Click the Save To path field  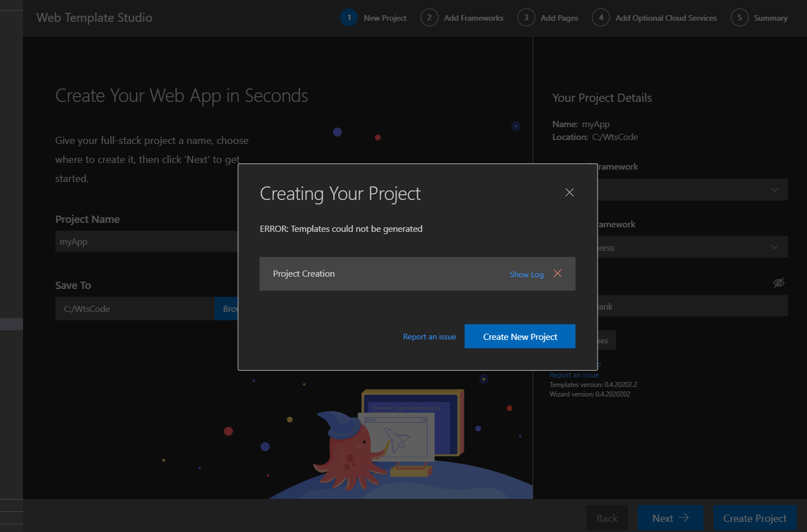pos(135,309)
